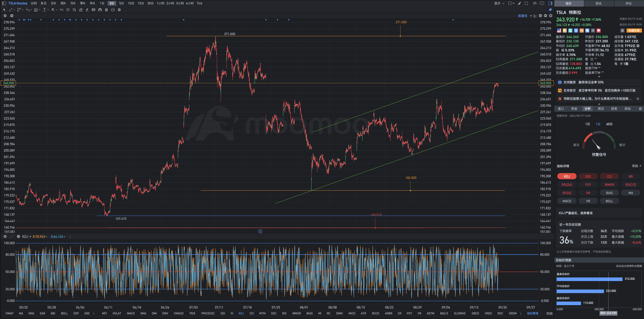Toggle left sidebar panel icon
The image size is (644, 319).
tap(4, 3)
